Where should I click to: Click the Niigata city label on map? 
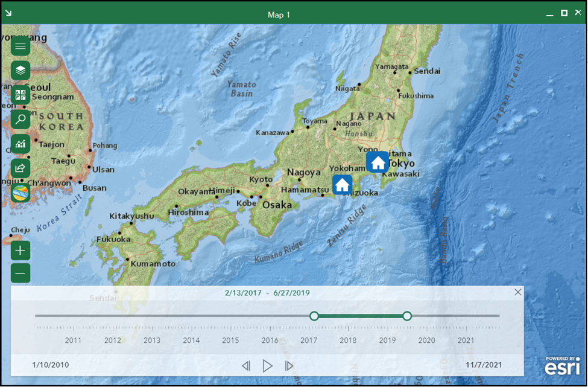(347, 89)
